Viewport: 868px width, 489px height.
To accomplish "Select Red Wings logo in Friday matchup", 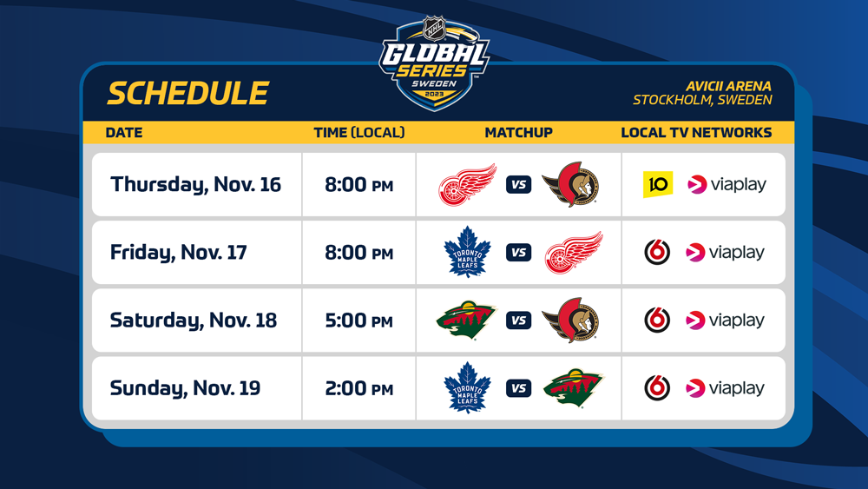I will tap(573, 252).
